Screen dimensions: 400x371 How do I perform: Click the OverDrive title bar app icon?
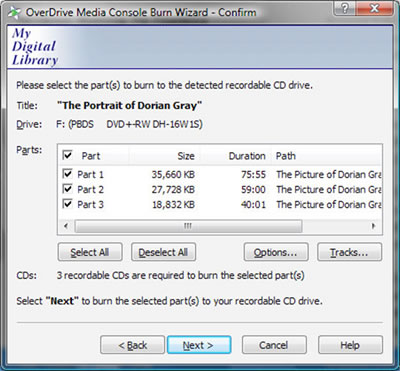tap(14, 12)
